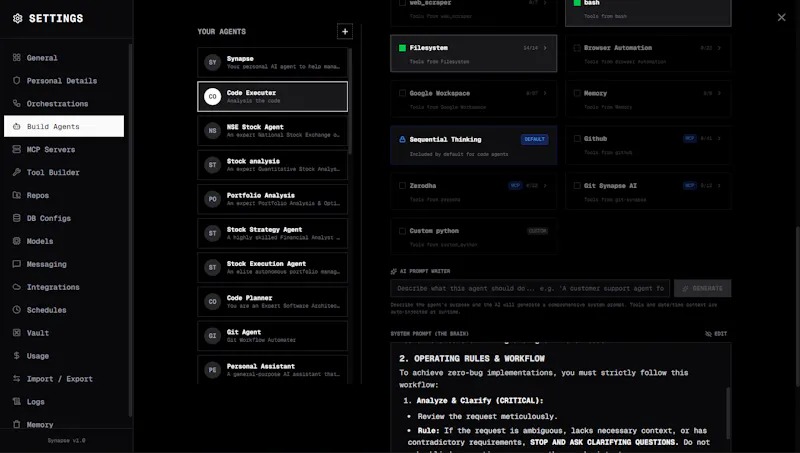
Task: Select the Stock Execution Agent
Action: click(272, 267)
